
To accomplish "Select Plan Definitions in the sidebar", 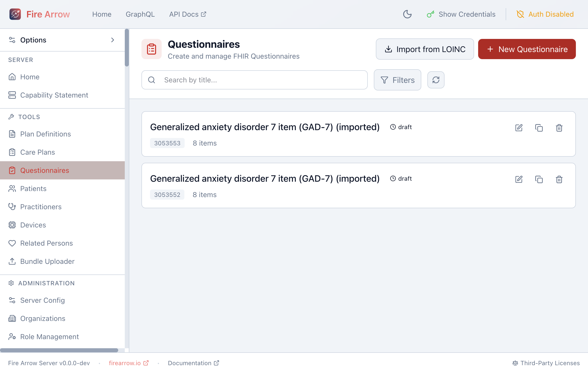I will 45,134.
